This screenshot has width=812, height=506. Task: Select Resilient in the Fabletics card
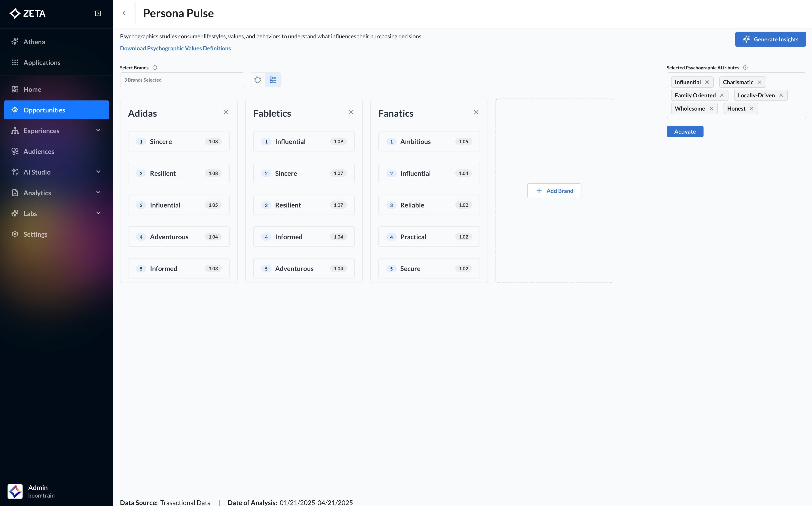(x=304, y=205)
